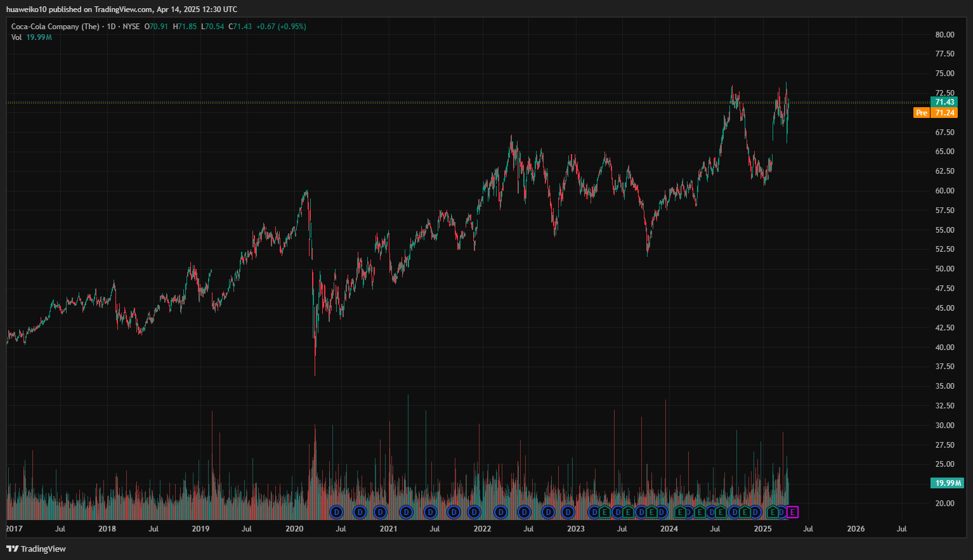Click the 2019 time axis label
The image size is (973, 560).
tap(200, 529)
